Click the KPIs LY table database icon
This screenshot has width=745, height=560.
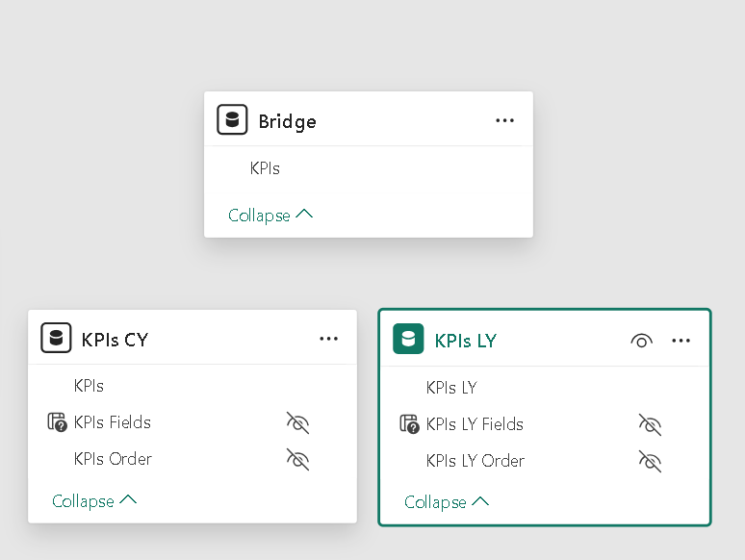coord(408,340)
